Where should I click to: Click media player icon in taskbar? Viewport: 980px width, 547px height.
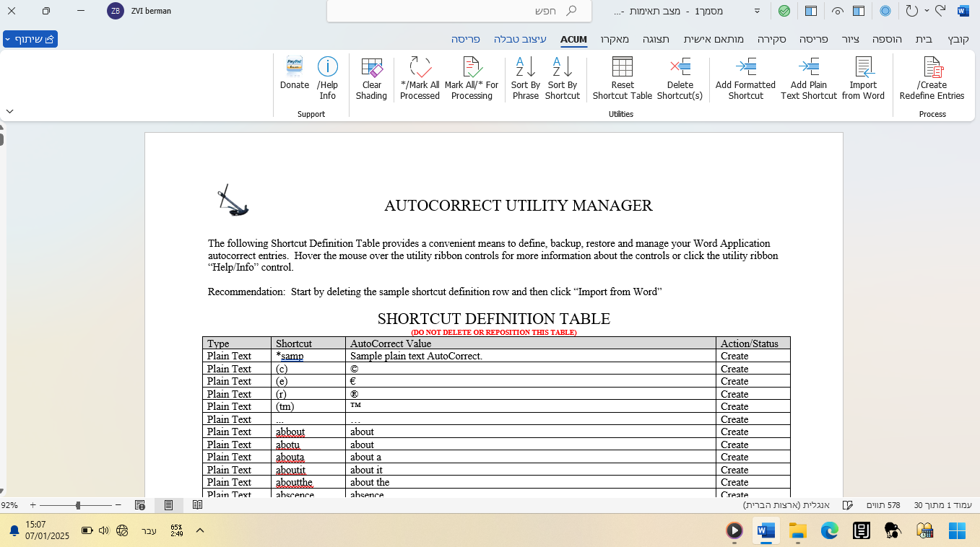(734, 531)
